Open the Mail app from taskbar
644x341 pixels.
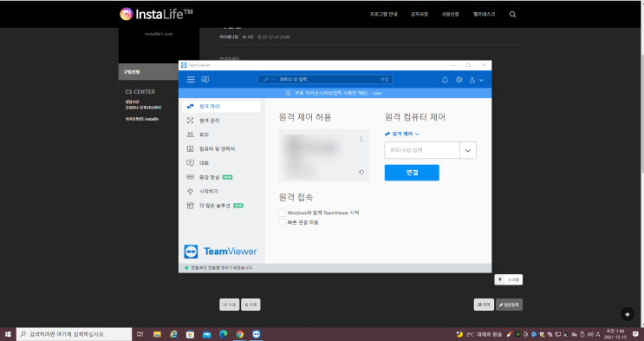coord(206,334)
